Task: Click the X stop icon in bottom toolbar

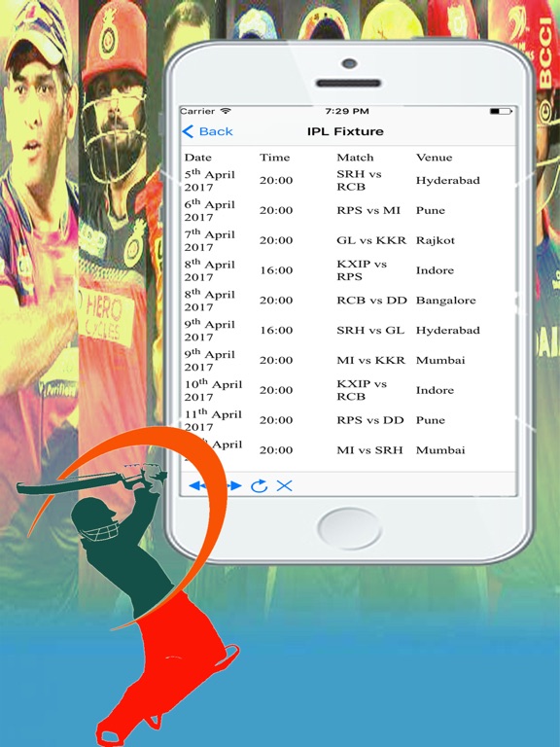Action: pos(284,486)
